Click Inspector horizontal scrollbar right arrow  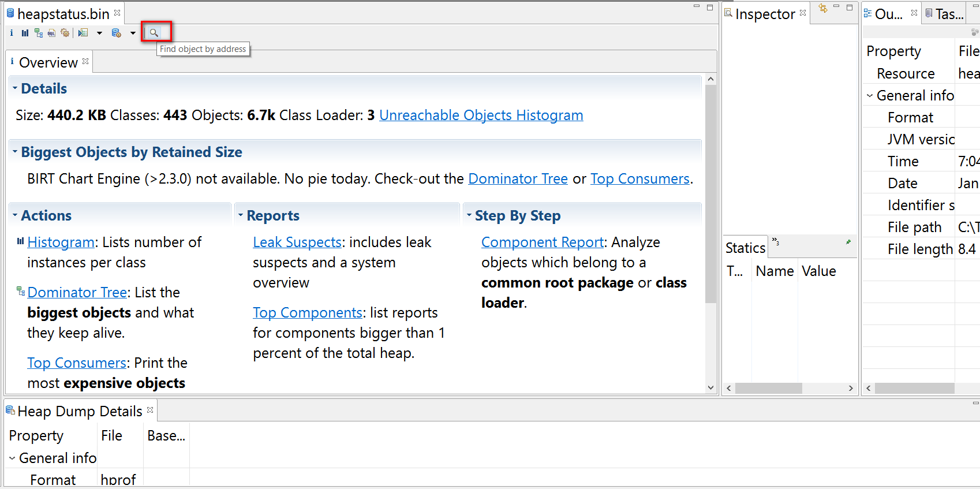click(851, 389)
